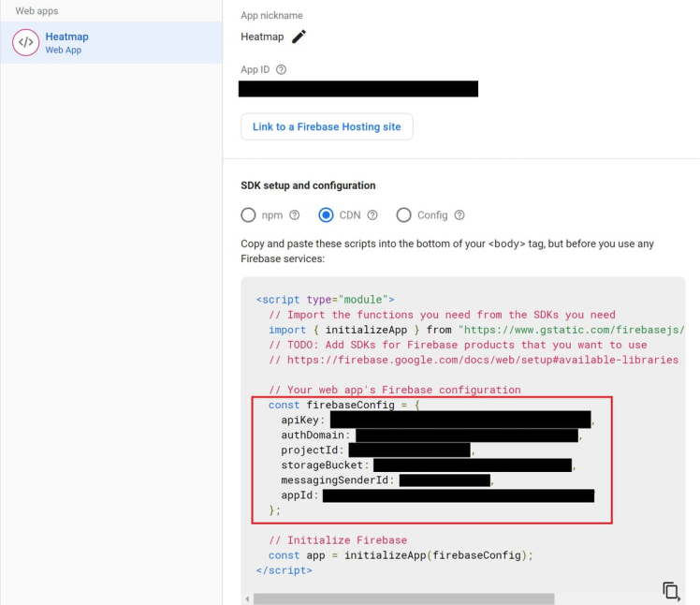Viewport: 700px width, 605px height.
Task: Click the 'storageBucket:' property label
Action: click(x=325, y=465)
